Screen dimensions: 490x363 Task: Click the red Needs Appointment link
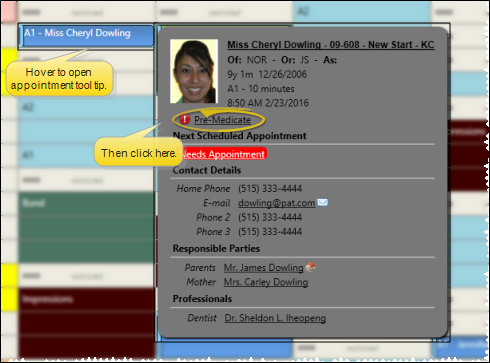[x=223, y=154]
